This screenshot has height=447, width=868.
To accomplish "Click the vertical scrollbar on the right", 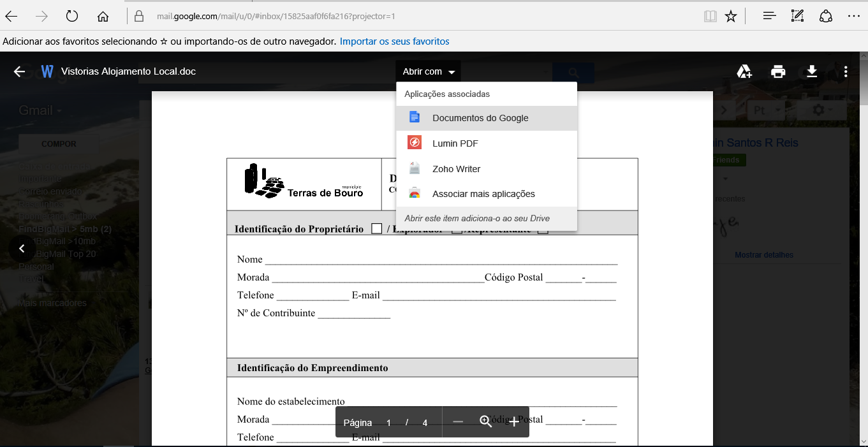I will point(864,249).
